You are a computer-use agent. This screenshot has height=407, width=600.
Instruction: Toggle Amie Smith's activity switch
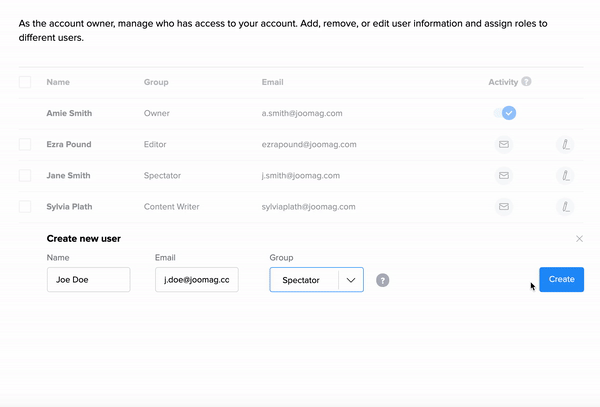click(506, 113)
